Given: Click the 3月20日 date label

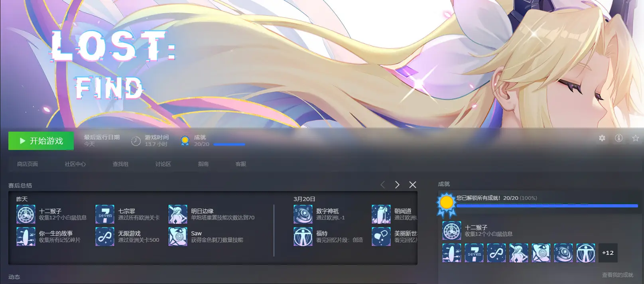Looking at the screenshot, I should coord(305,199).
